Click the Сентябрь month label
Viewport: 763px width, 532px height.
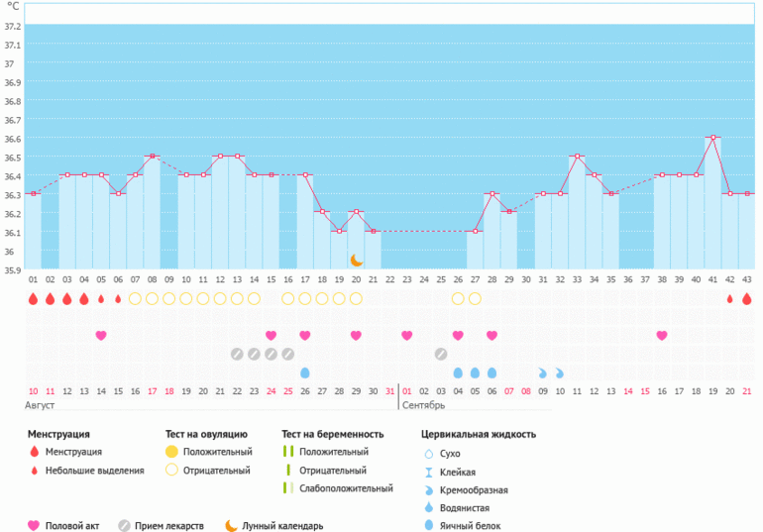tap(423, 405)
